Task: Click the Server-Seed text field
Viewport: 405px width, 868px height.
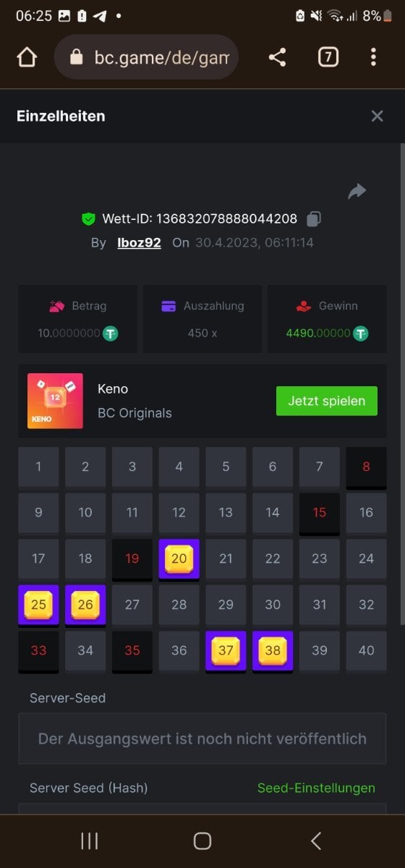Action: tap(202, 739)
